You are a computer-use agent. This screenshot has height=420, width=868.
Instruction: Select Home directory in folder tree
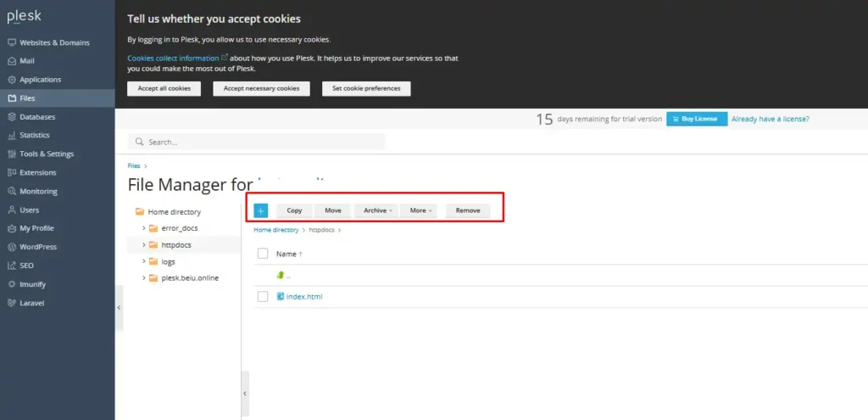click(175, 211)
